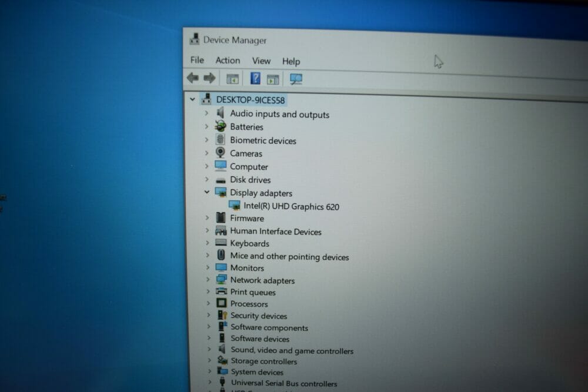Screen dimensions: 588x392
Task: Click the Sound, video and game controllers icon
Action: [x=222, y=349]
